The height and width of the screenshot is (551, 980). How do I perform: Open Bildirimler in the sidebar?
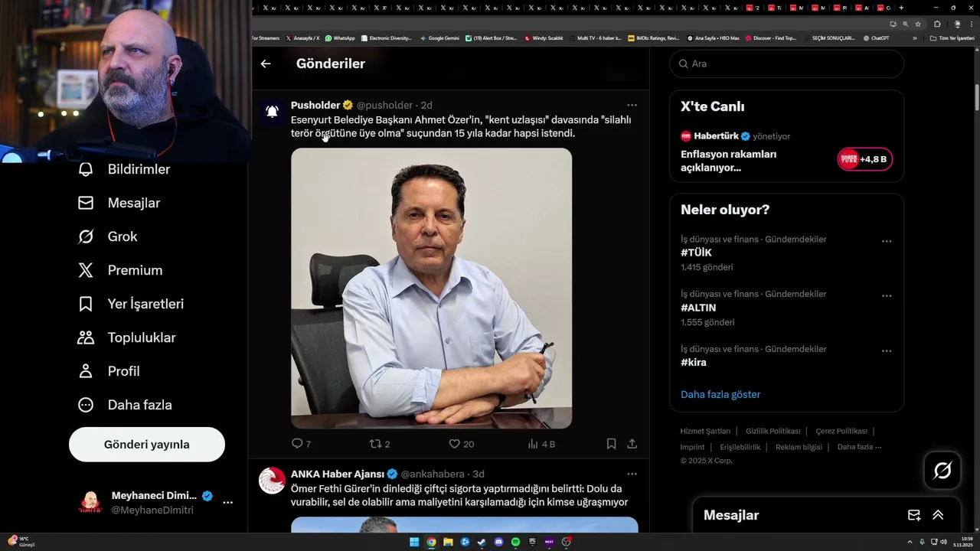(x=124, y=169)
